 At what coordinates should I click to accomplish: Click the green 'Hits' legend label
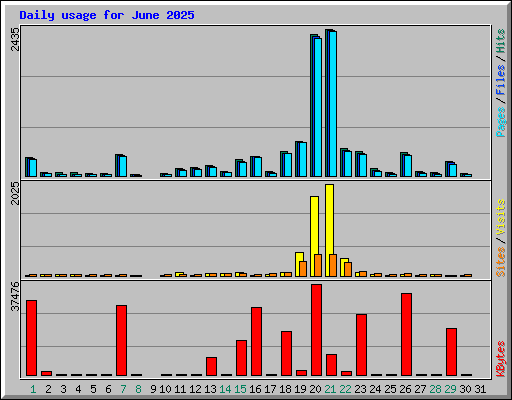501,41
